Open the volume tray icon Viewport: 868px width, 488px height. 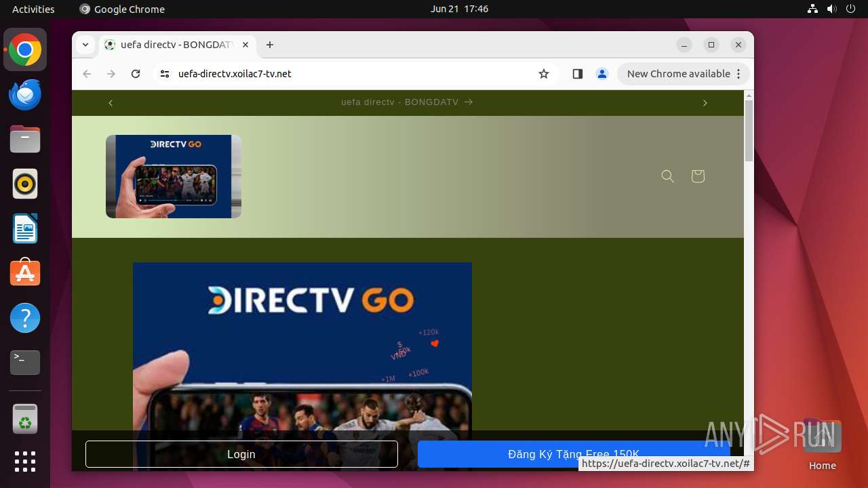point(831,9)
